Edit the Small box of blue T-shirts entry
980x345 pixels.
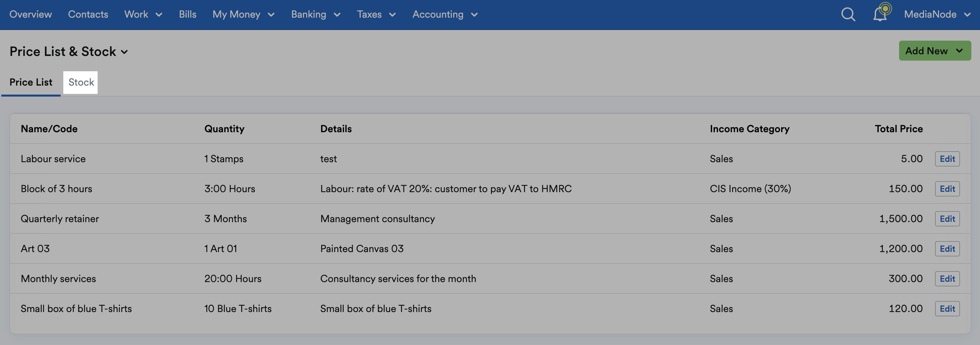point(947,308)
